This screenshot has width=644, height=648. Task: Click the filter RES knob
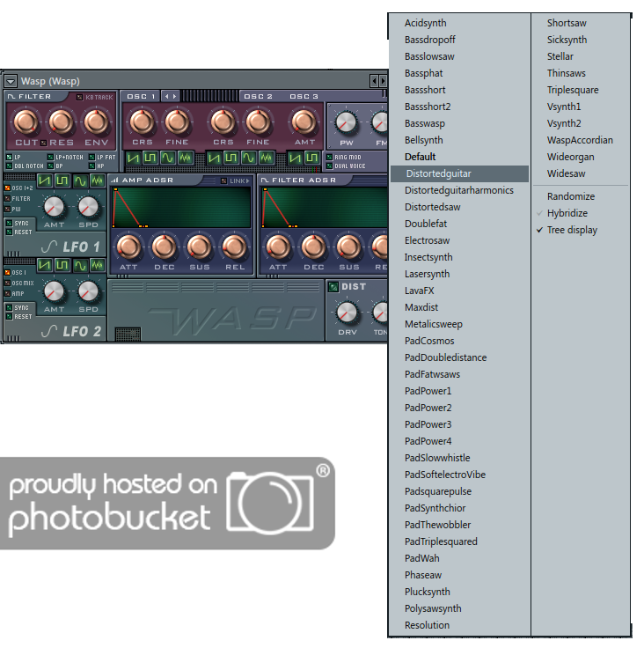click(x=61, y=121)
